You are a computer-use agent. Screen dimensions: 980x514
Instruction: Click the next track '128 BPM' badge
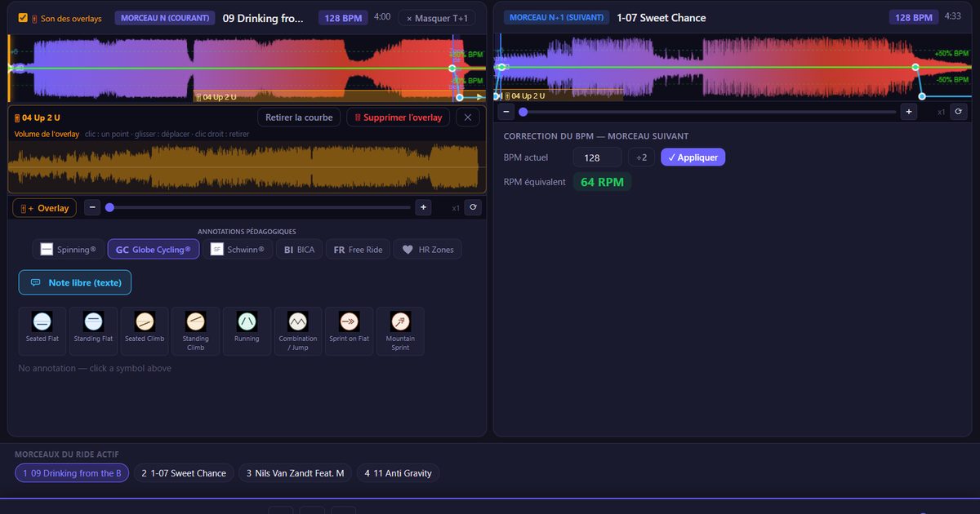click(x=913, y=18)
